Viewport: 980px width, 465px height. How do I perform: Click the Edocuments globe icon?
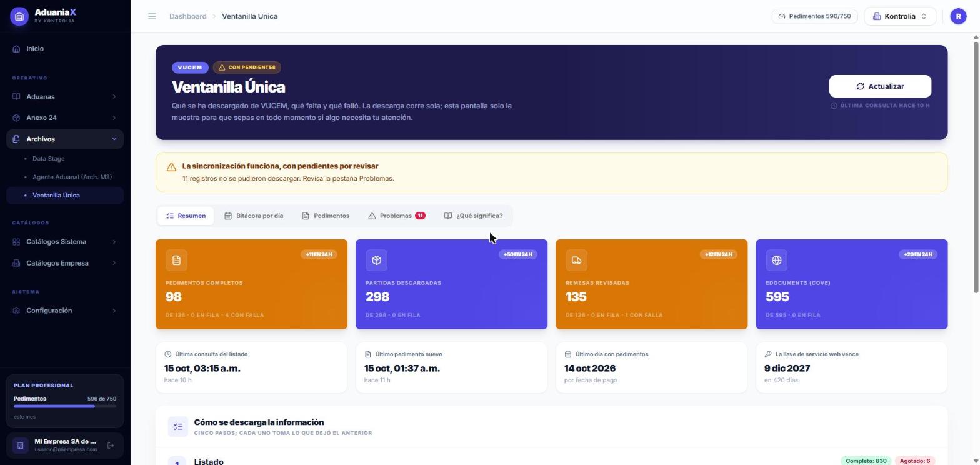coord(776,260)
